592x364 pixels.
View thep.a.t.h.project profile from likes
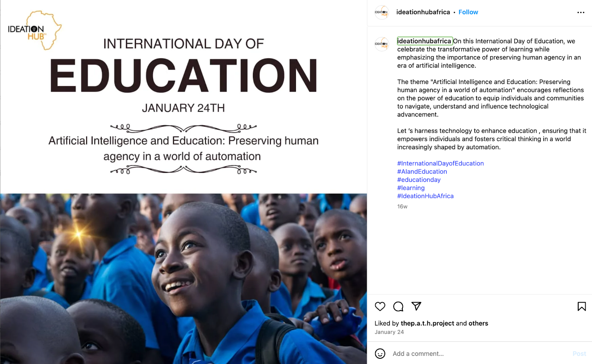point(427,323)
